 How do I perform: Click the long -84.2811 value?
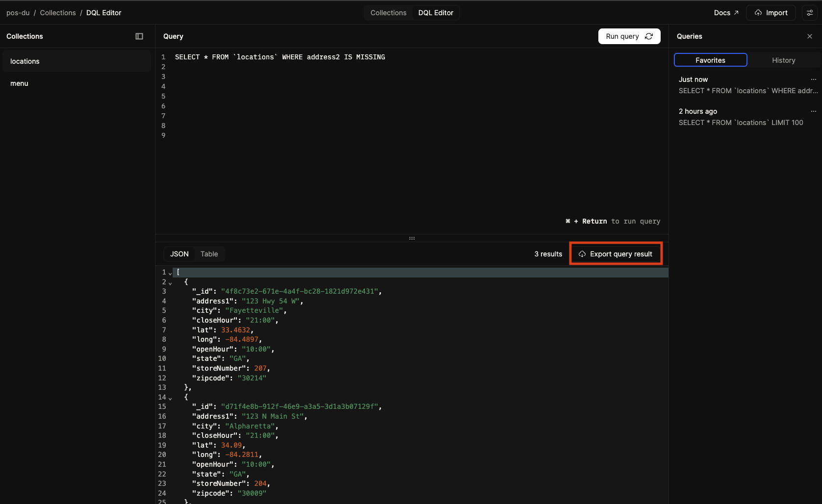pos(242,455)
